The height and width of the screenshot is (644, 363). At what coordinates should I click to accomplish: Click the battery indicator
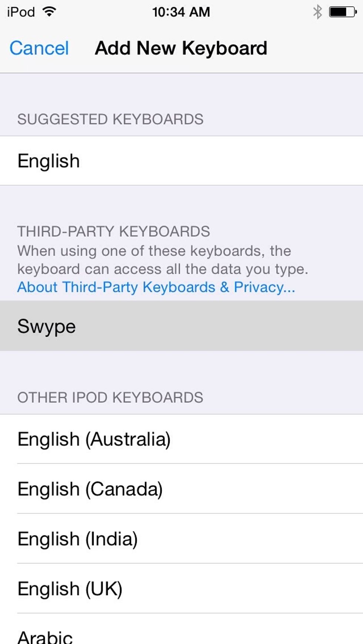click(x=341, y=11)
